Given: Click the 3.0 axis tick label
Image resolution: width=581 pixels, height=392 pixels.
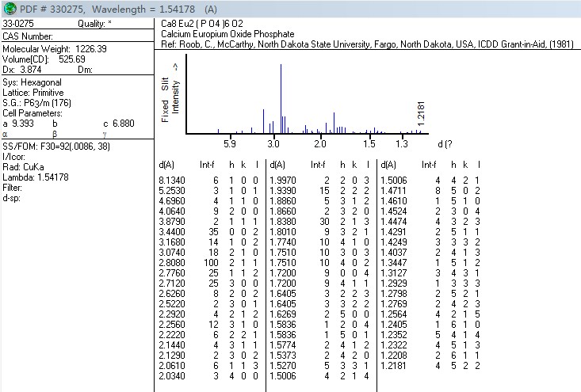Looking at the screenshot, I should (273, 143).
